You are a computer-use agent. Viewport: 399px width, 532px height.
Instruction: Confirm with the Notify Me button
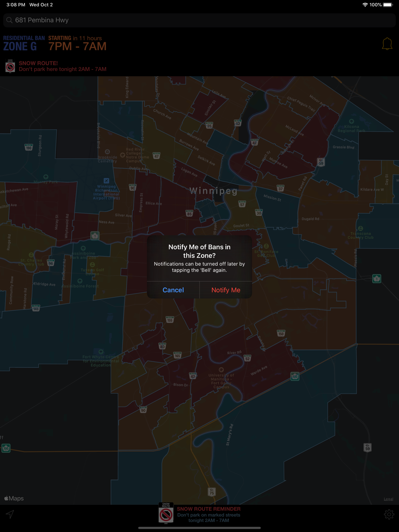(225, 290)
